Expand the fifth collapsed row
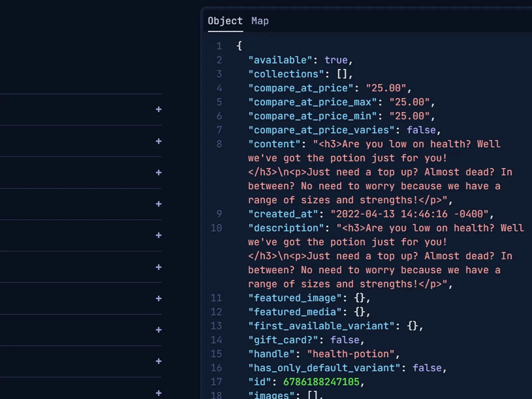The height and width of the screenshot is (399, 532). tap(159, 235)
